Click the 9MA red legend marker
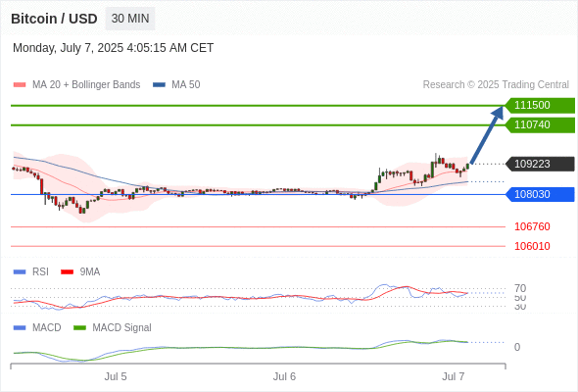Viewport: 578px width, 392px height. pyautogui.click(x=67, y=272)
